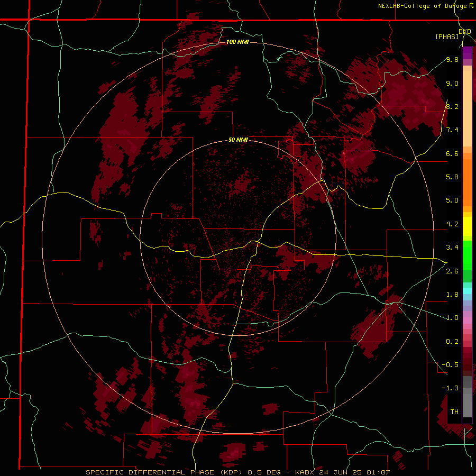Image resolution: width=476 pixels, height=476 pixels.
Task: Click the 6.6 scale value label
Action: click(x=452, y=153)
